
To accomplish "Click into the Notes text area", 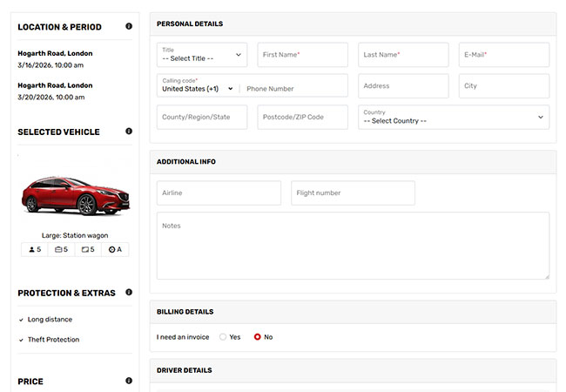I will click(x=353, y=246).
